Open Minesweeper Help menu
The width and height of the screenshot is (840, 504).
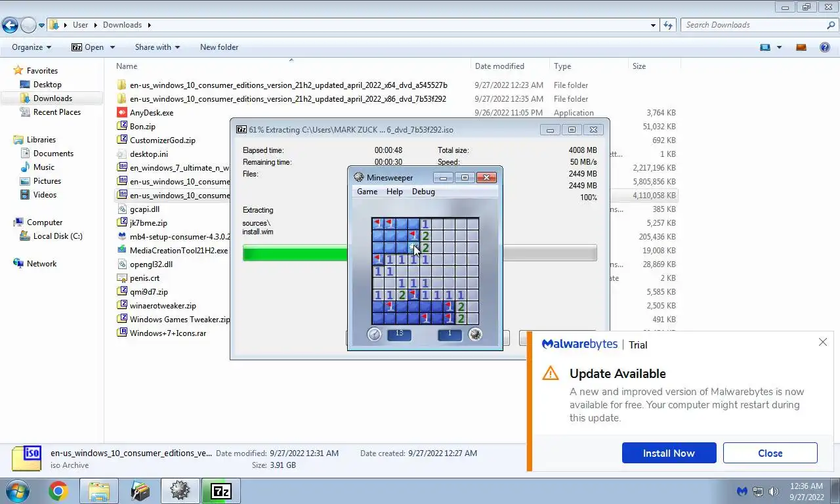pos(394,192)
